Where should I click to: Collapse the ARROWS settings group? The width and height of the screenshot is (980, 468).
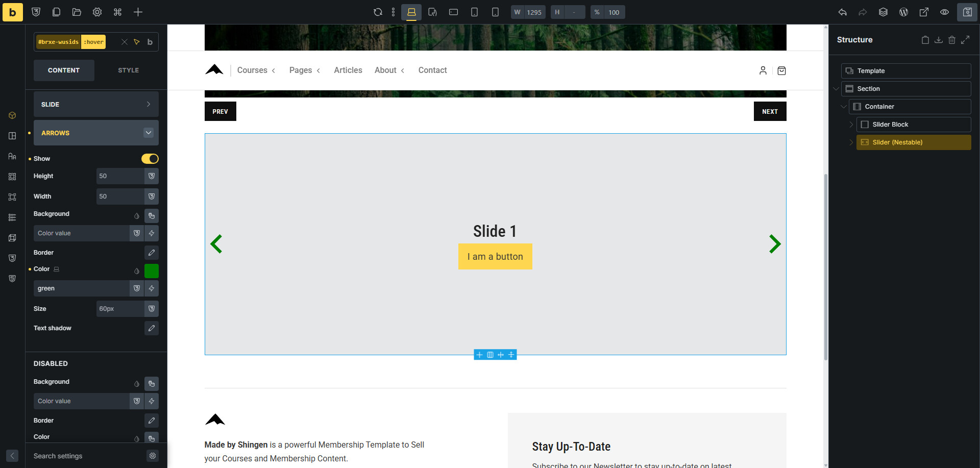tap(148, 133)
